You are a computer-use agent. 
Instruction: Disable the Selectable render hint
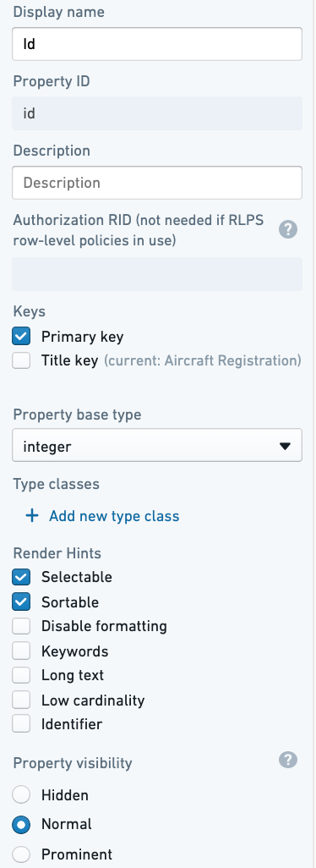tap(21, 577)
